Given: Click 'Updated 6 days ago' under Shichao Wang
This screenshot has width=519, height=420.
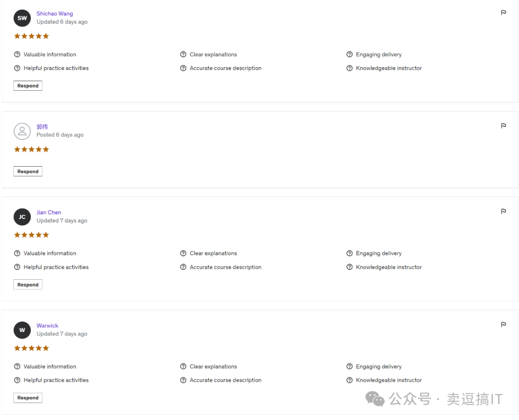Looking at the screenshot, I should click(62, 22).
